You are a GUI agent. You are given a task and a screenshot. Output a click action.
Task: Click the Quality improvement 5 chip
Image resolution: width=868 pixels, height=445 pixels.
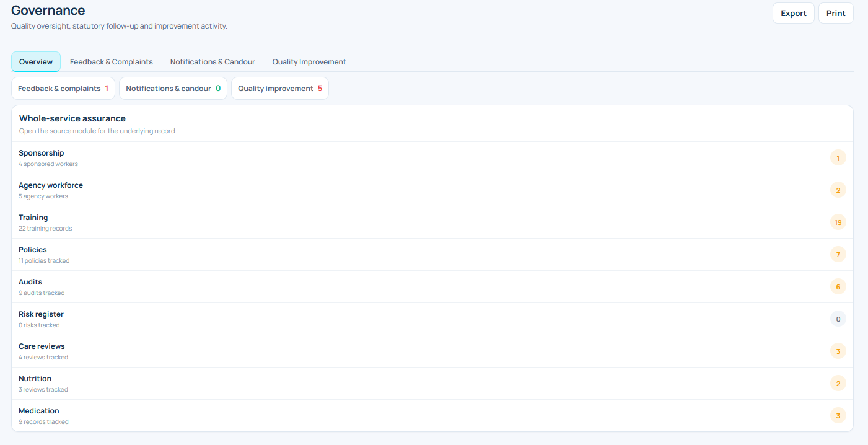pos(280,89)
